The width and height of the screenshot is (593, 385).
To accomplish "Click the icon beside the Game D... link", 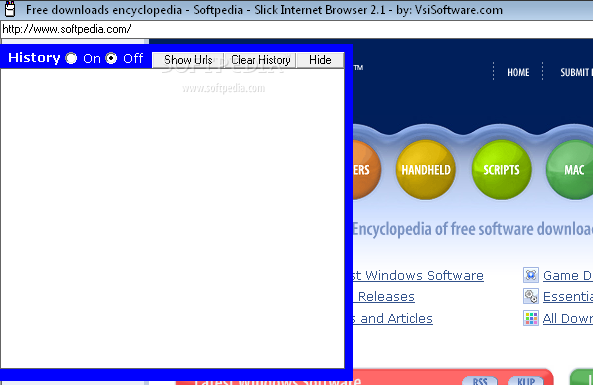I will (x=531, y=275).
